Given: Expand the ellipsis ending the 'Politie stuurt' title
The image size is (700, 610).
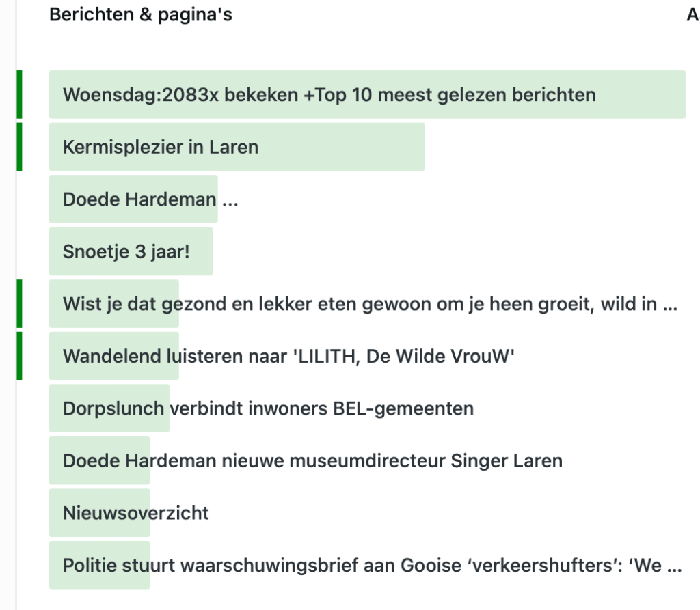Looking at the screenshot, I should 673,567.
